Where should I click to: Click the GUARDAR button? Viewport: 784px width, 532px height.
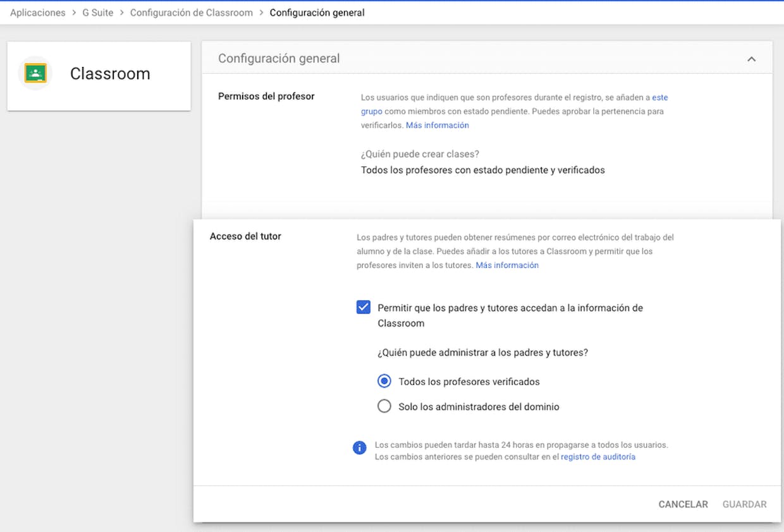[744, 504]
